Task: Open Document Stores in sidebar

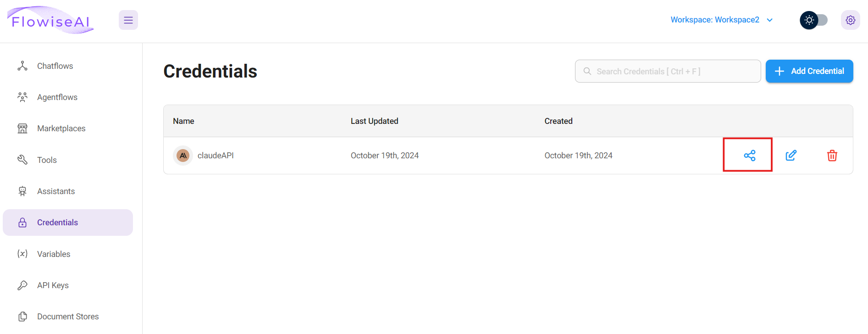Action: click(68, 317)
